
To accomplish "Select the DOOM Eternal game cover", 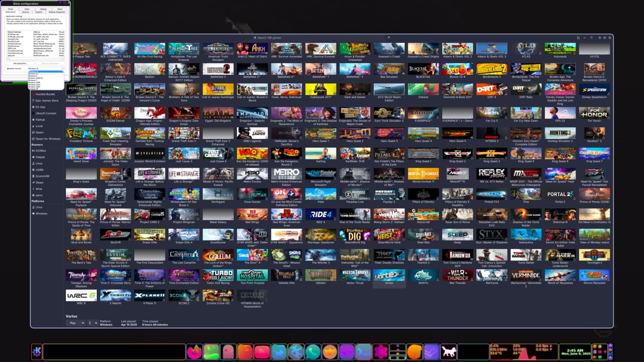I will pyautogui.click(x=115, y=113).
